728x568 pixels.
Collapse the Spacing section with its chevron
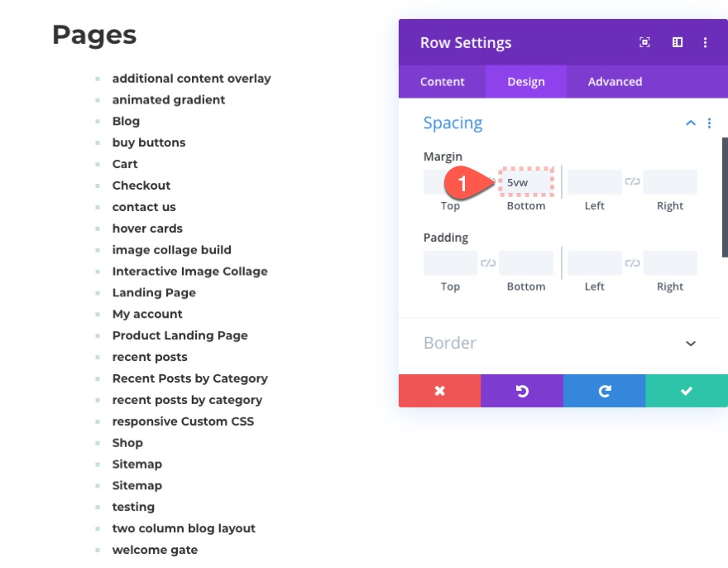[x=690, y=122]
